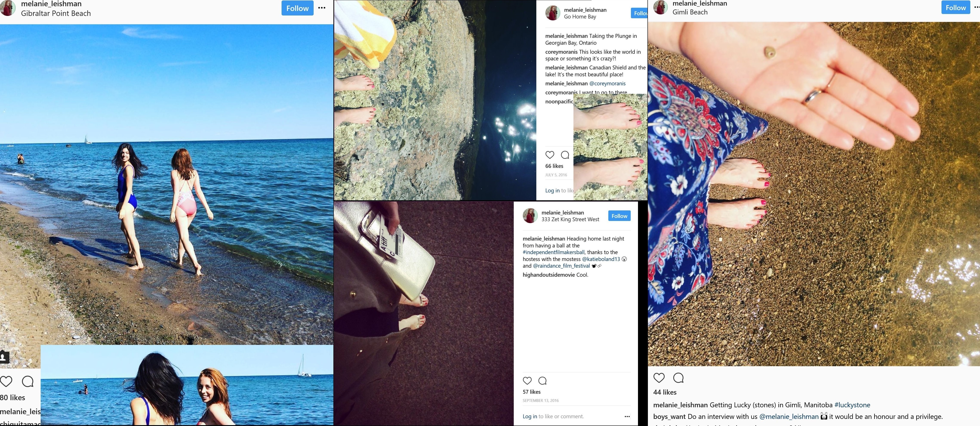This screenshot has width=980, height=426.
Task: Click Follow button on Gimli Beach post
Action: pos(956,7)
